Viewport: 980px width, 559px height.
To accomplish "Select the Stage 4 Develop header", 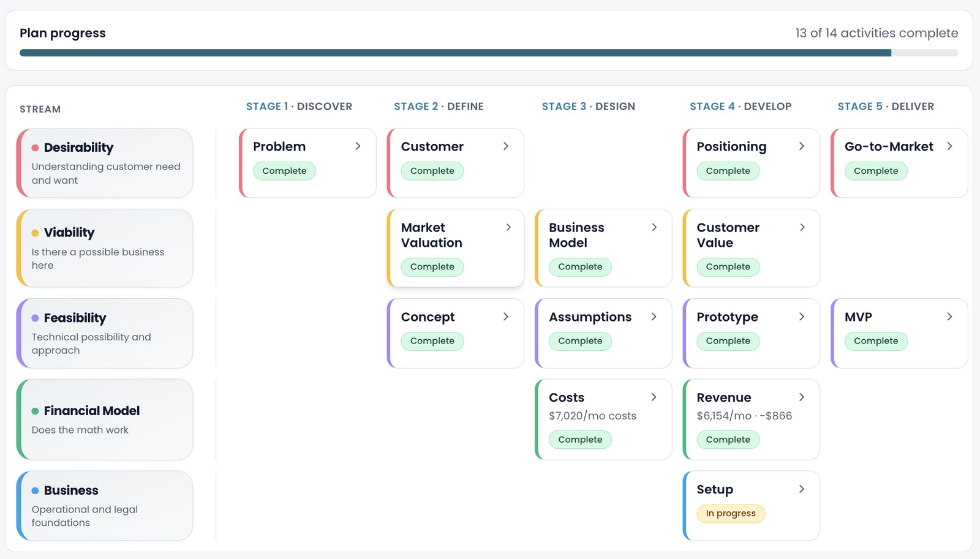I will click(741, 107).
